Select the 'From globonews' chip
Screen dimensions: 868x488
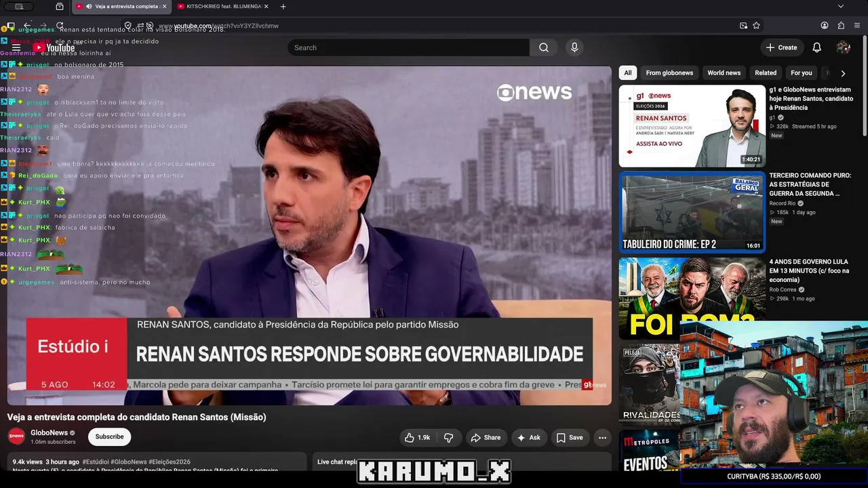pos(669,73)
